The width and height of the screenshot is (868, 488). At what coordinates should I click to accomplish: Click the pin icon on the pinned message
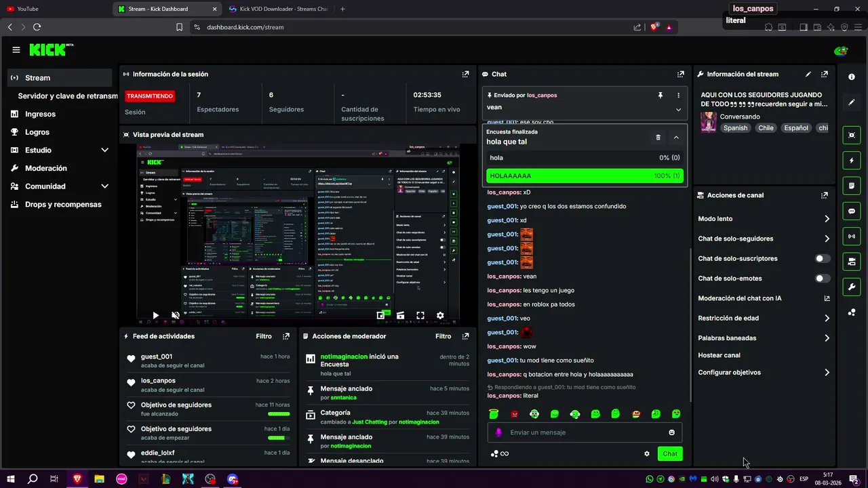pos(660,96)
